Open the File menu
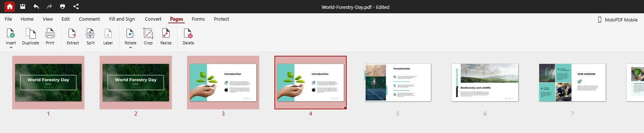The width and height of the screenshot is (644, 133). (x=8, y=19)
